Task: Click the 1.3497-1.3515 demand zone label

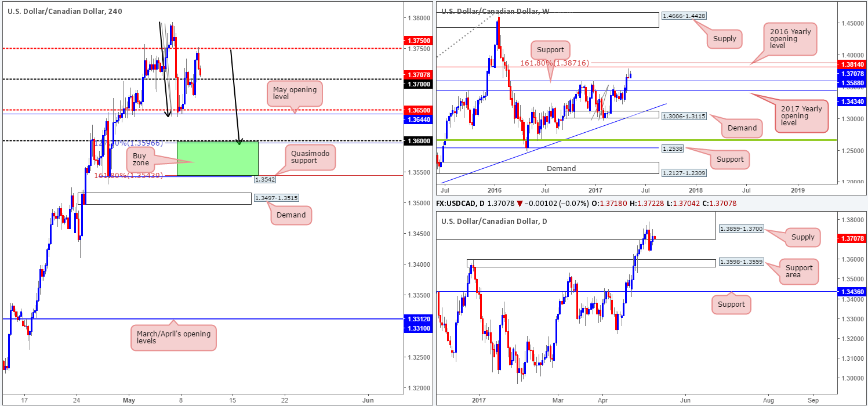Action: pos(275,198)
